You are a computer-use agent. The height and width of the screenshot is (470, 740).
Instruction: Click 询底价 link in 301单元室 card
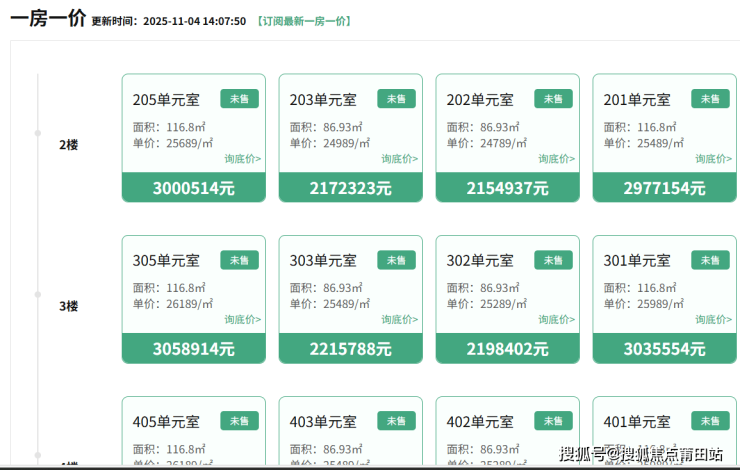tap(713, 320)
